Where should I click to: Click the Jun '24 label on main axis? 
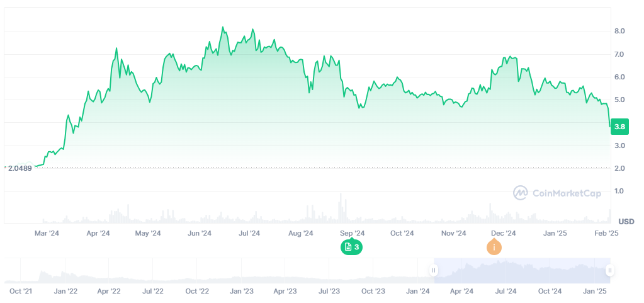pos(199,233)
